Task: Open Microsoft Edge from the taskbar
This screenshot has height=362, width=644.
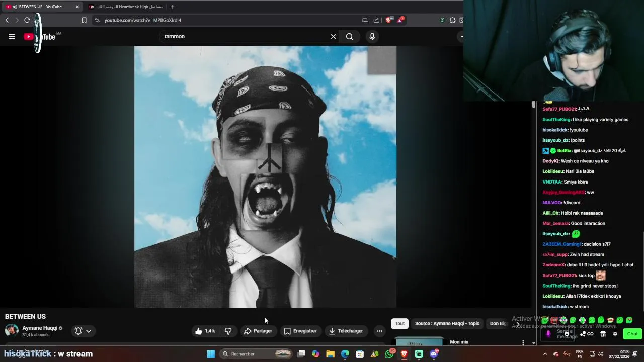Action: point(345,354)
